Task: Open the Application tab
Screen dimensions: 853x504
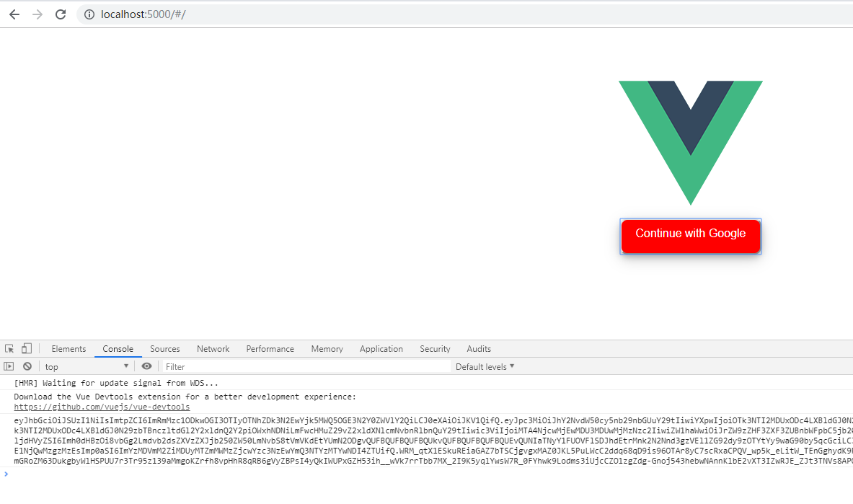Action: coord(381,349)
